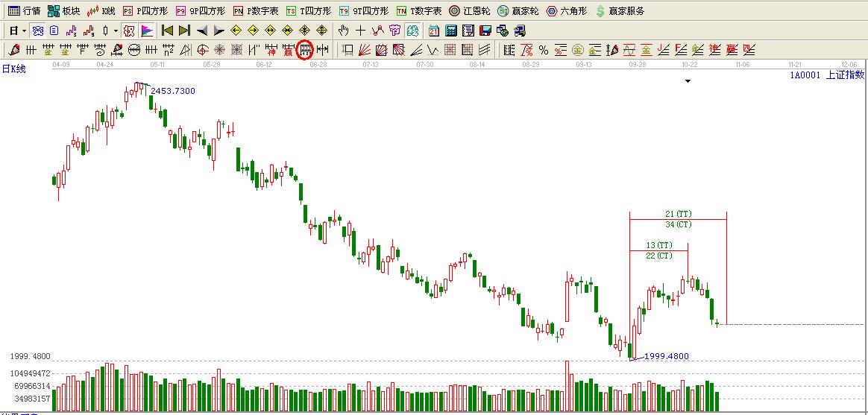Toggle the candlestick chart style button

105,31
